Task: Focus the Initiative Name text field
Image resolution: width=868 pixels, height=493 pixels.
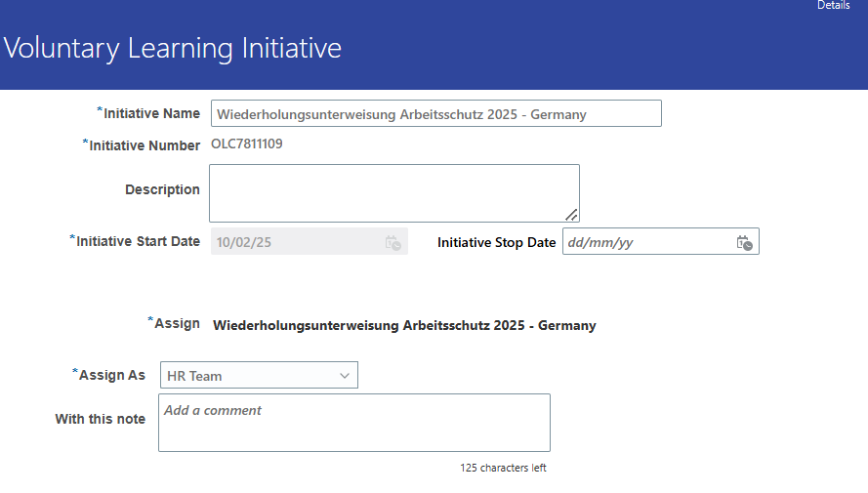Action: pos(436,113)
